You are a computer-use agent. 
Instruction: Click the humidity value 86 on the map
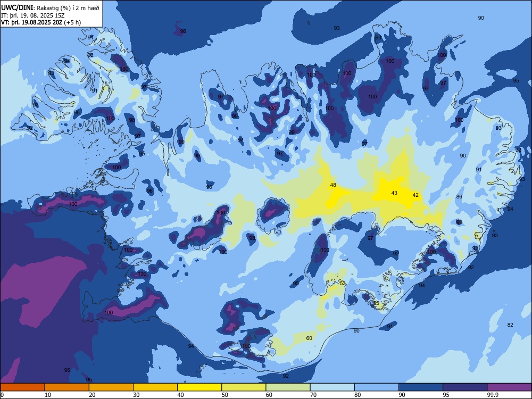(x=459, y=196)
